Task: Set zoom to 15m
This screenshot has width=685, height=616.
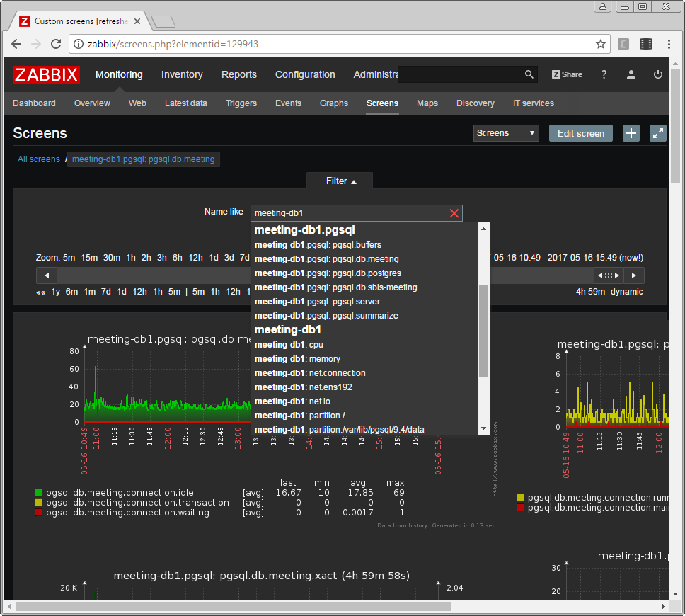Action: (89, 258)
